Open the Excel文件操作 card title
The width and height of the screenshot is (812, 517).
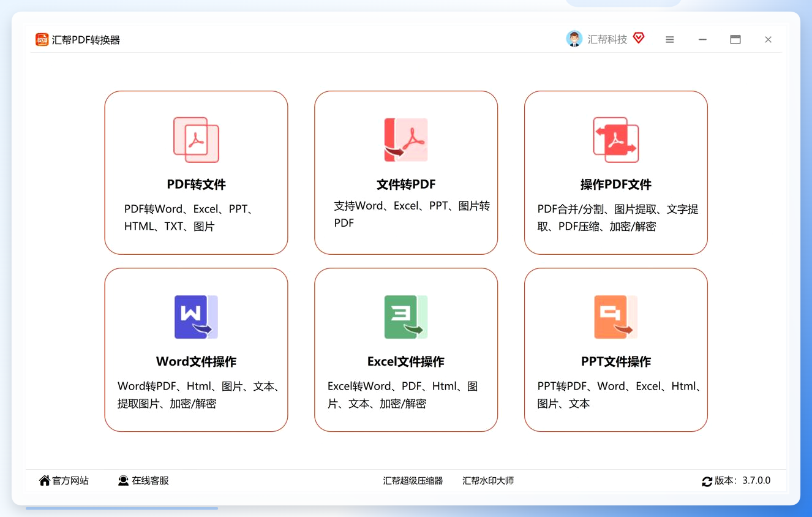pyautogui.click(x=406, y=361)
